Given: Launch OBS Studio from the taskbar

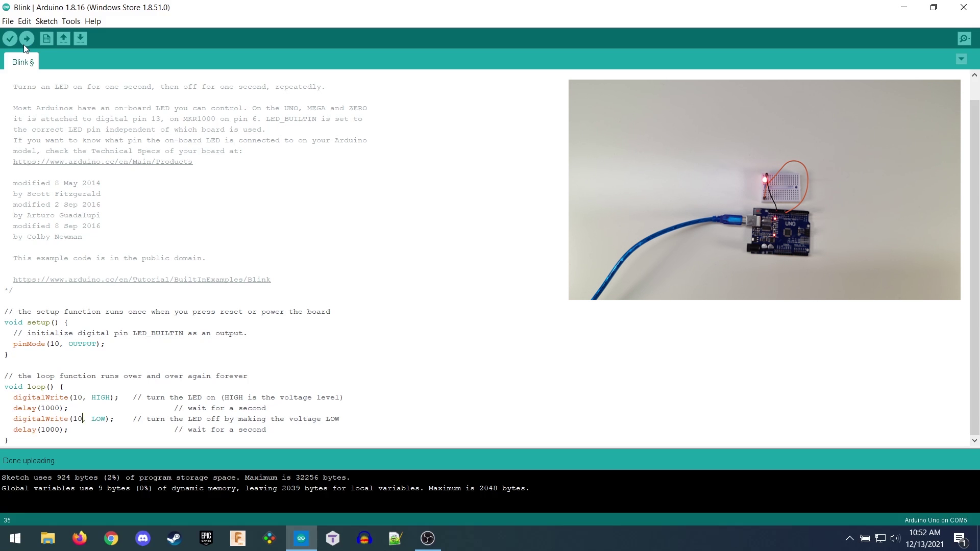Looking at the screenshot, I should pyautogui.click(x=427, y=538).
